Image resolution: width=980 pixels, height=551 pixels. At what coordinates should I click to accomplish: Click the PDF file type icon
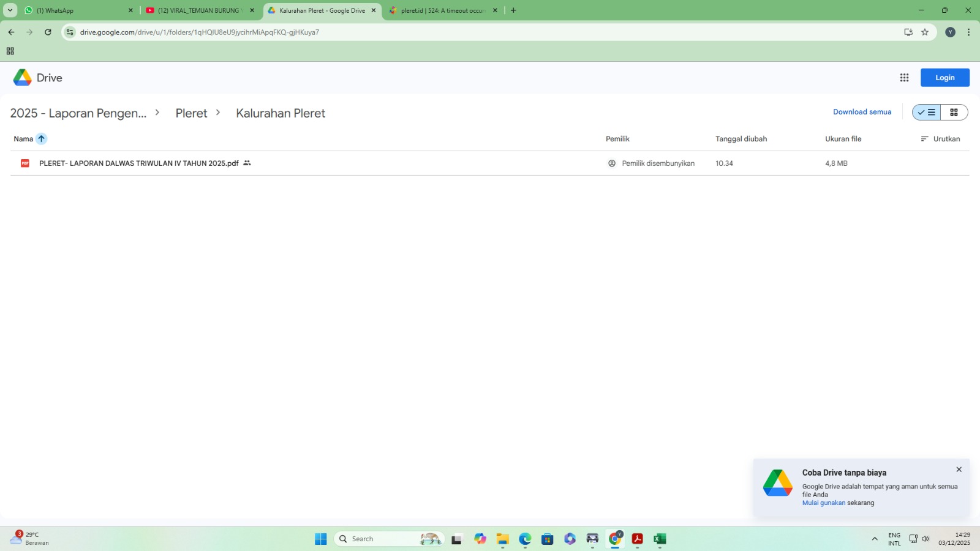point(25,163)
